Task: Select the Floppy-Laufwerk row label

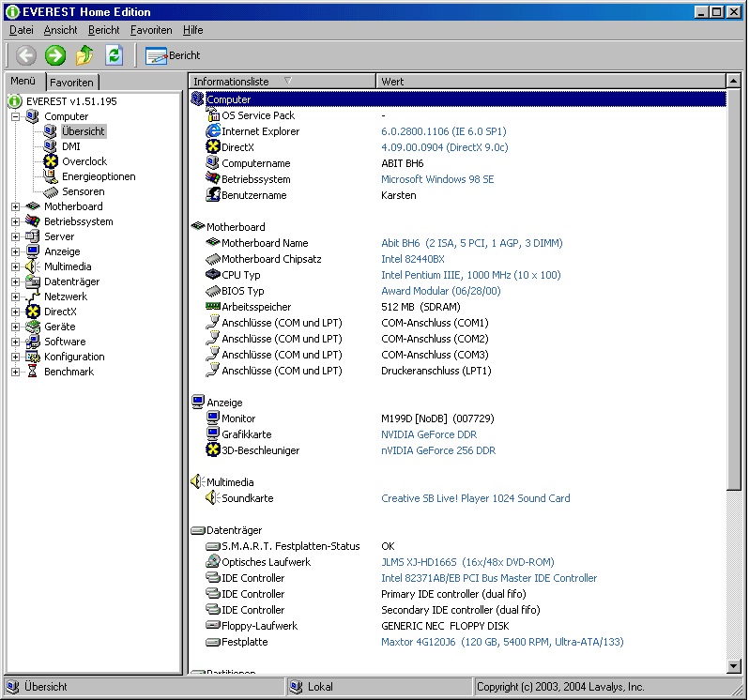Action: [x=259, y=626]
